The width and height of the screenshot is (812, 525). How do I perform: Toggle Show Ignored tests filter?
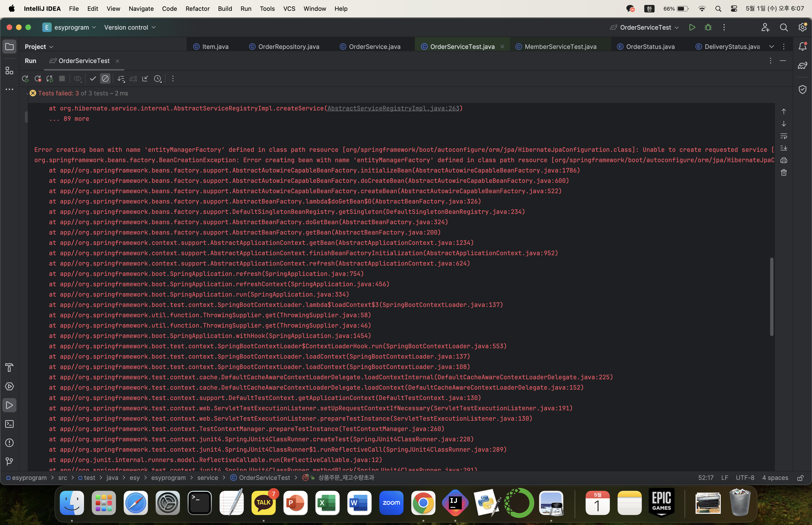pos(105,79)
